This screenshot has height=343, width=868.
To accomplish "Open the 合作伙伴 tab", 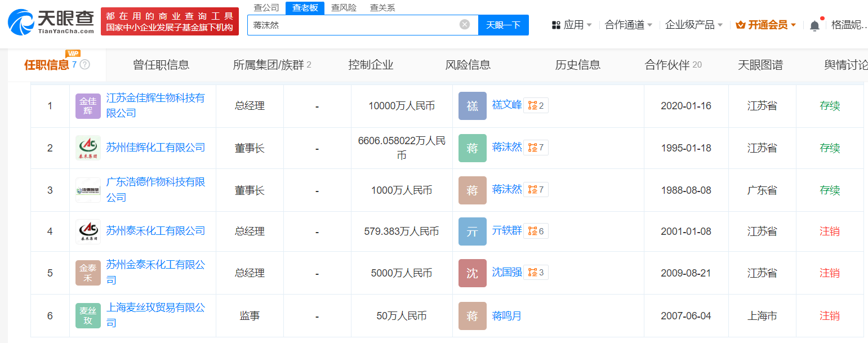I will [673, 65].
